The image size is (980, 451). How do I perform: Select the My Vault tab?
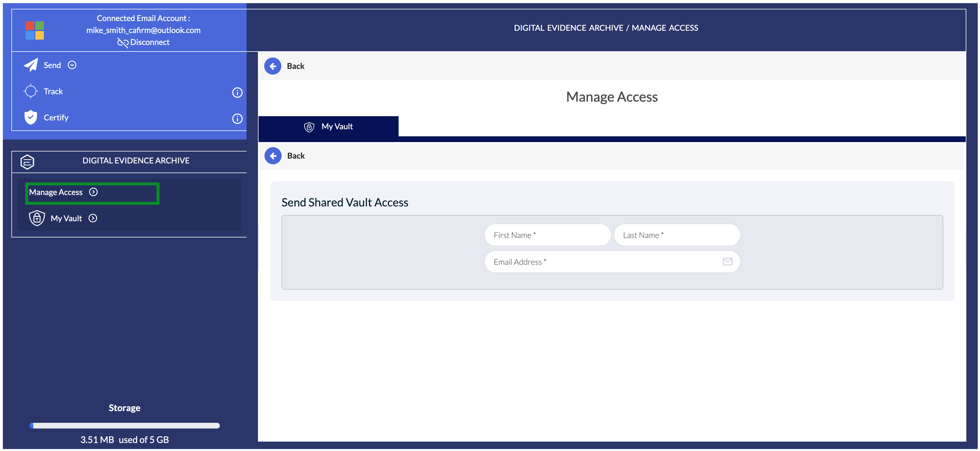(329, 127)
